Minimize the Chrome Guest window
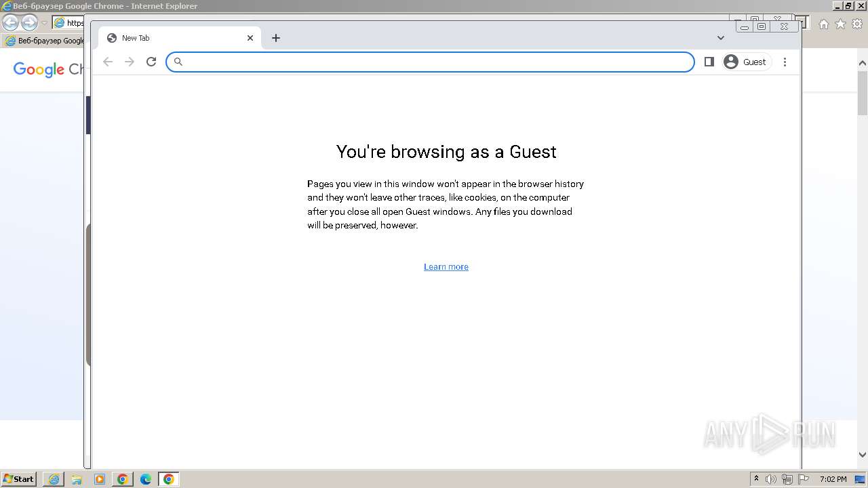This screenshot has width=868, height=488. coord(745,26)
